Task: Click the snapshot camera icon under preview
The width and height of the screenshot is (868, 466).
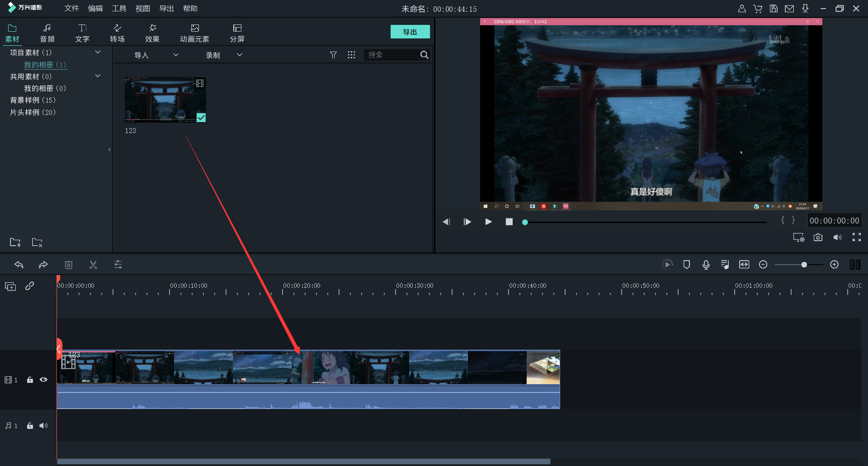Action: (818, 238)
